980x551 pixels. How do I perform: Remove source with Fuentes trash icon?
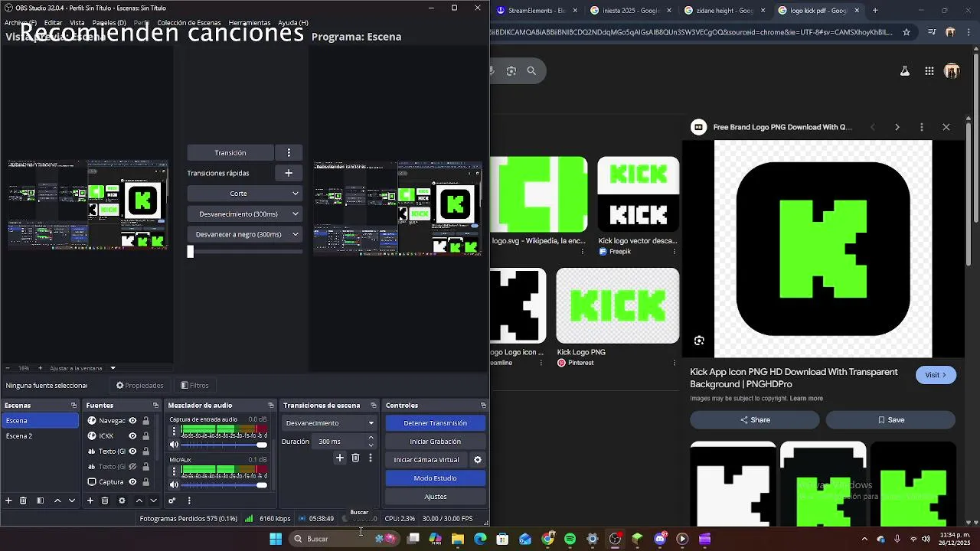point(105,500)
